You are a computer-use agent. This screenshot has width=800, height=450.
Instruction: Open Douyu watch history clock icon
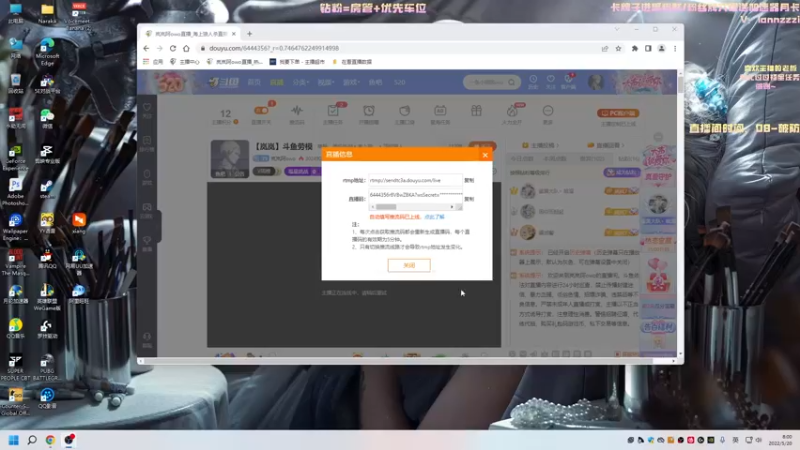point(533,81)
